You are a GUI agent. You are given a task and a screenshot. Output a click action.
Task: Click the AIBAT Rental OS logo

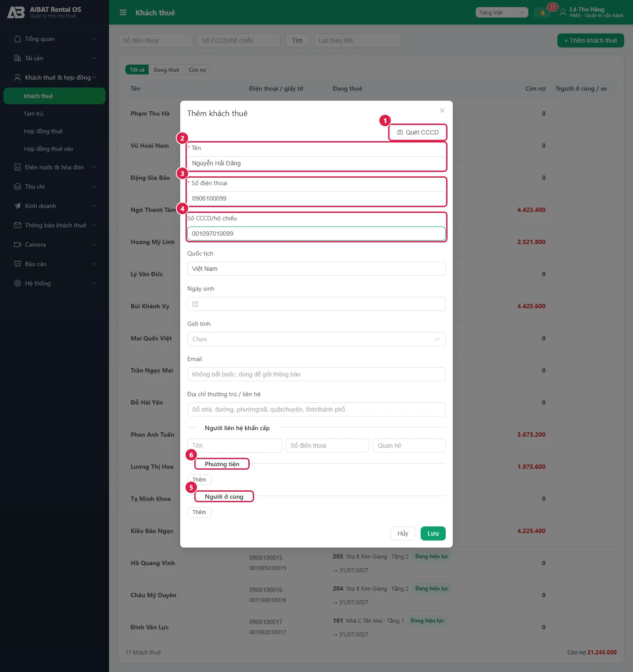(x=16, y=12)
